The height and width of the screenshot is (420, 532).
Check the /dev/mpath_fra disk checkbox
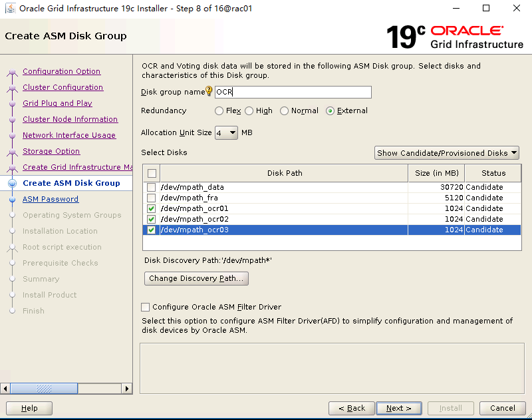point(152,198)
